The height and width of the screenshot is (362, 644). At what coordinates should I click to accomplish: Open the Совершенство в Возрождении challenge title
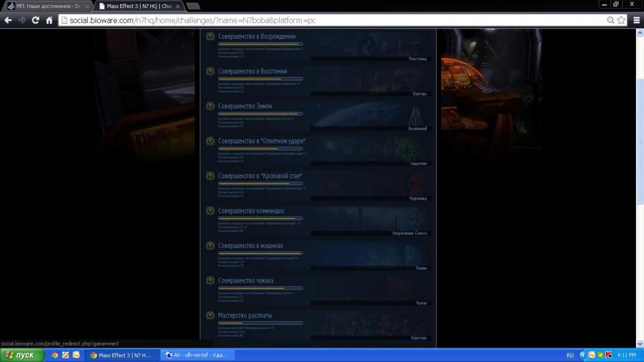point(257,36)
